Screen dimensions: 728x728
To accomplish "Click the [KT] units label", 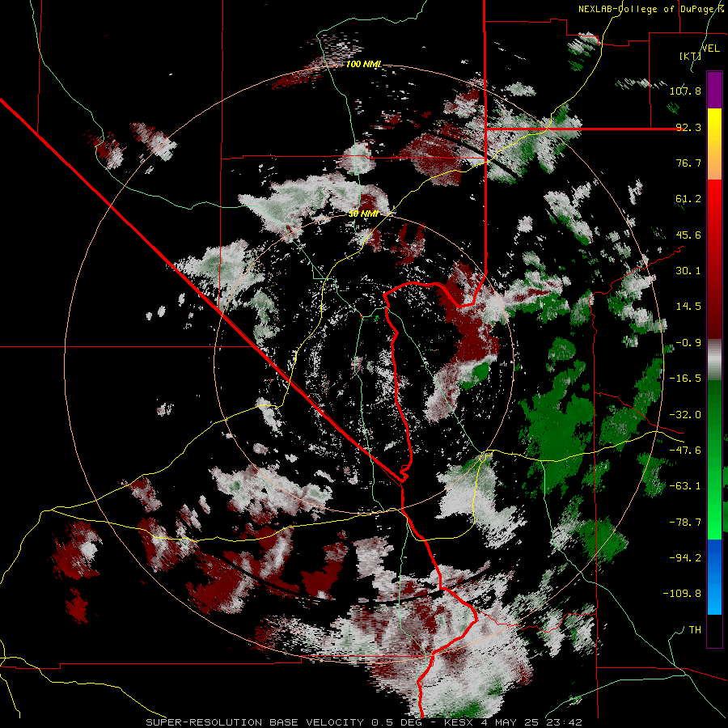I will point(690,56).
